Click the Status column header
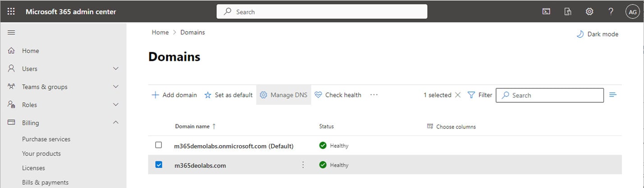 327,127
